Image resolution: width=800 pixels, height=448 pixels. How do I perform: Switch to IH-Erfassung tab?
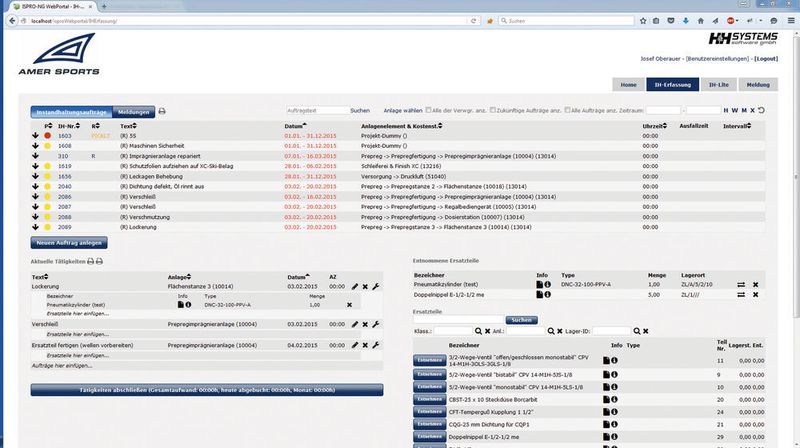coord(672,85)
